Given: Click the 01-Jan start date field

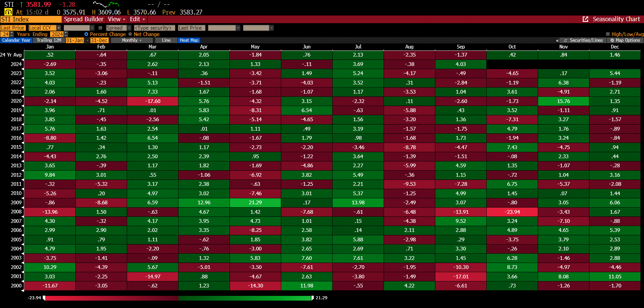Looking at the screenshot, I should tap(75, 40).
